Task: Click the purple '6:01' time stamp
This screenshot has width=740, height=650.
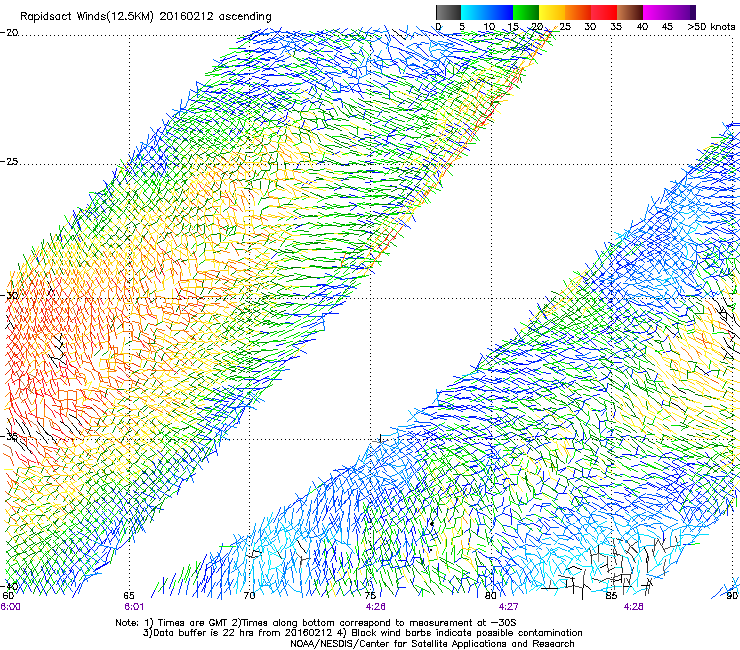Action: 134,607
